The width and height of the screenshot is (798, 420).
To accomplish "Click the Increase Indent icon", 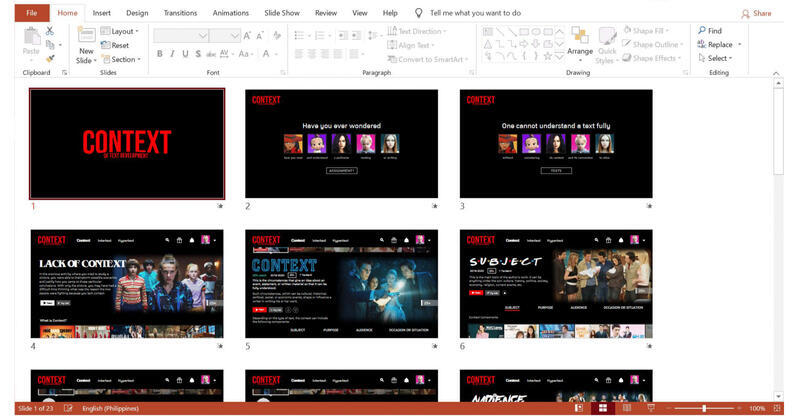I will (356, 35).
